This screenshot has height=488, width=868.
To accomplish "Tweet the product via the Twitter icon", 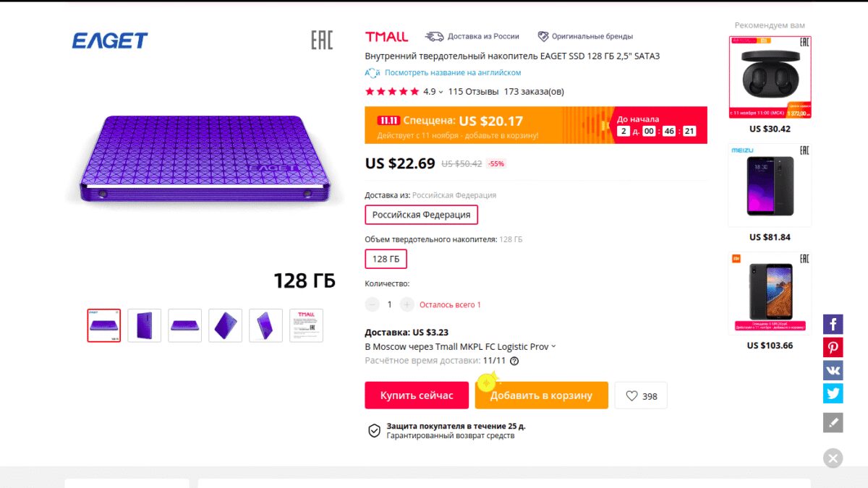I will tap(833, 393).
